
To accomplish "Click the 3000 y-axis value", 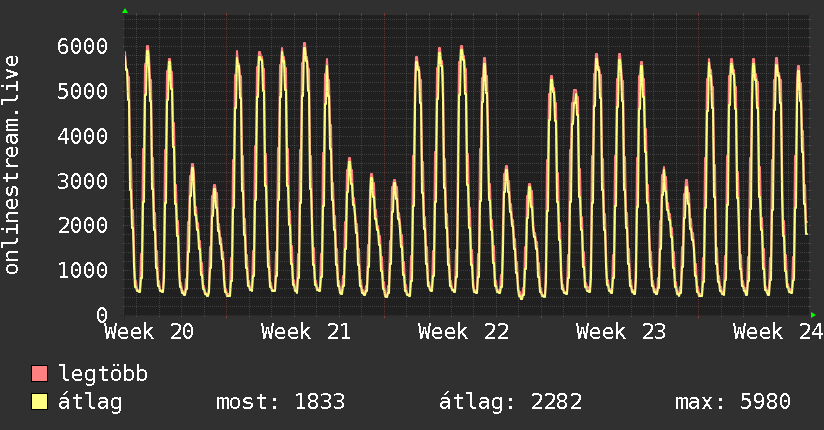I will coord(83,181).
